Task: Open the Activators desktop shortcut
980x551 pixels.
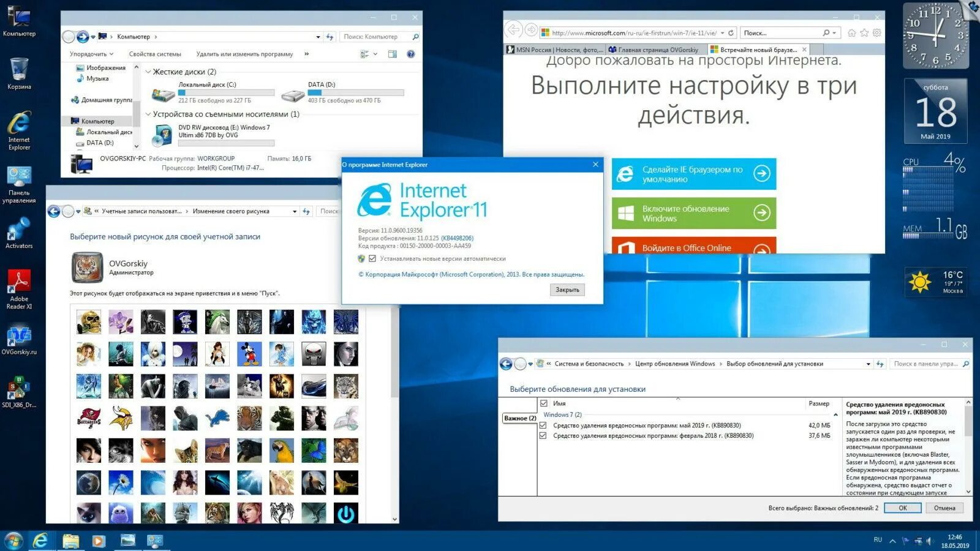Action: point(19,234)
